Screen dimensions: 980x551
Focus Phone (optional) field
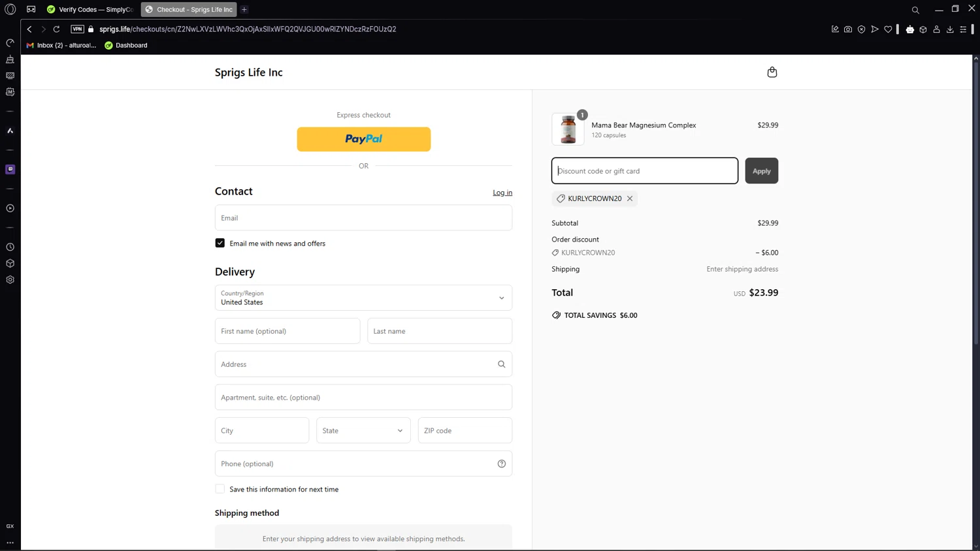pos(363,464)
